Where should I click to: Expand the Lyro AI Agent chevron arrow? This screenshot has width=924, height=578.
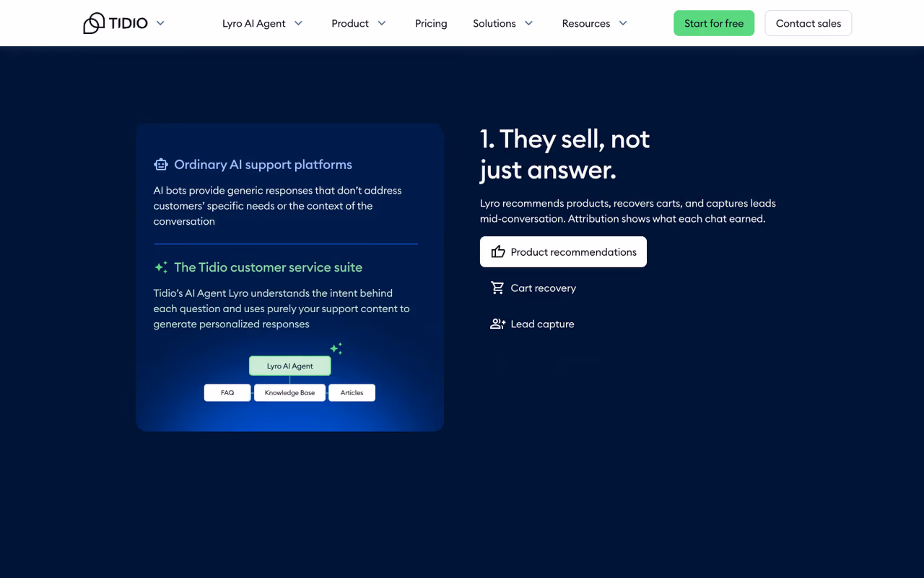(x=298, y=23)
